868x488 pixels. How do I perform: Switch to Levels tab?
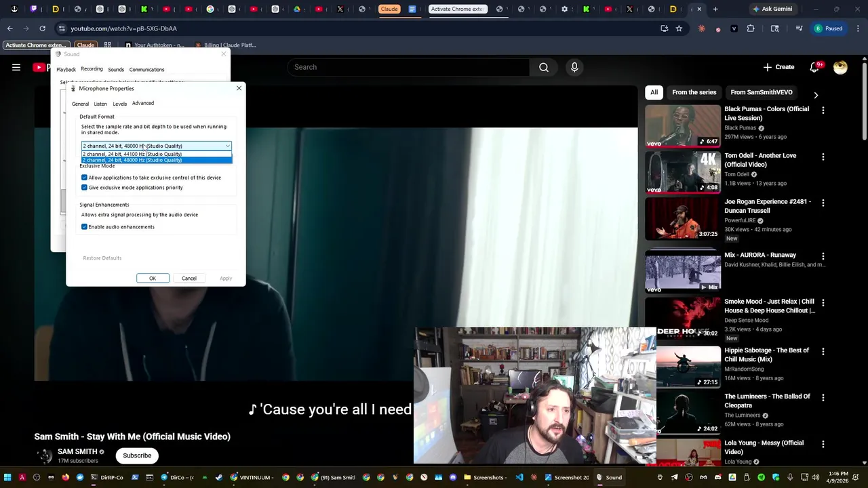(x=119, y=104)
